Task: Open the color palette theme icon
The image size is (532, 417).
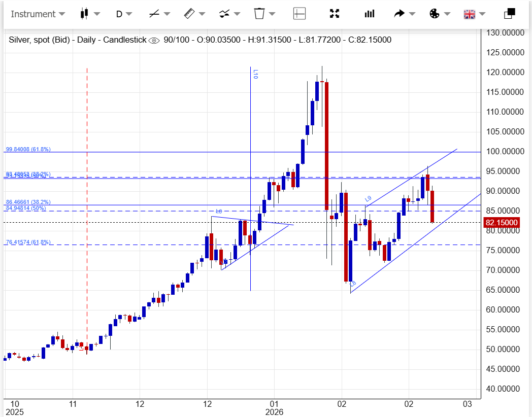Action: [434, 14]
